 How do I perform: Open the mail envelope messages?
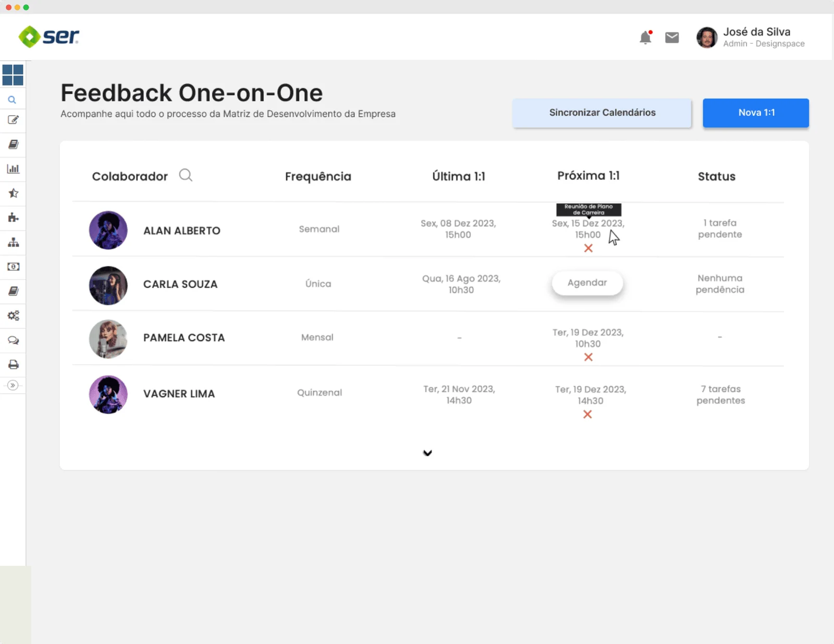point(672,38)
